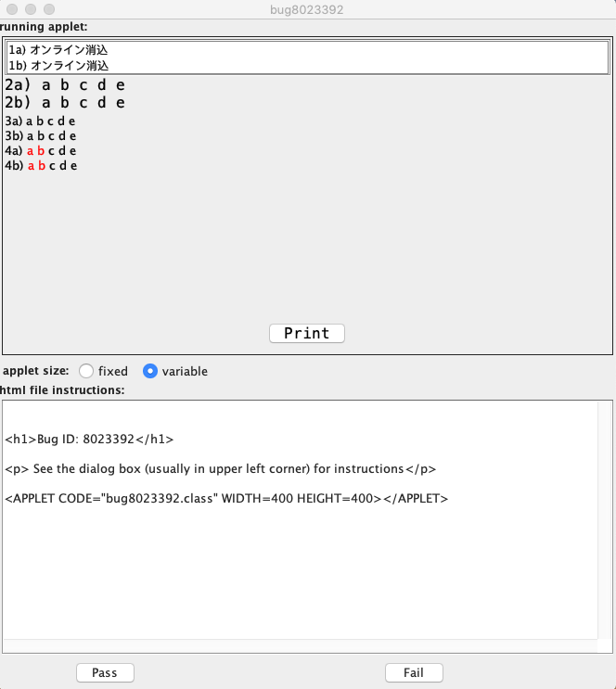Click the large 2a) a b c d e label
This screenshot has height=689, width=616.
[65, 85]
